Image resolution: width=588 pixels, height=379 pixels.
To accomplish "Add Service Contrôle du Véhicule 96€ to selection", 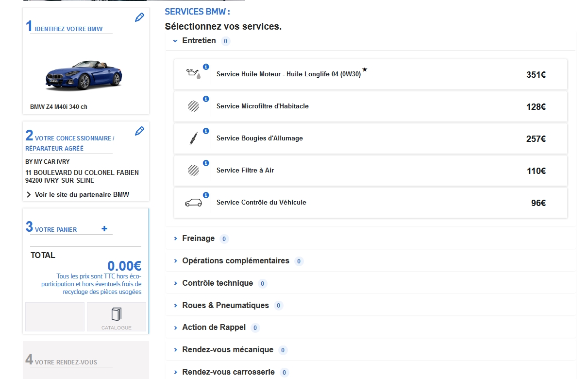I will click(370, 203).
